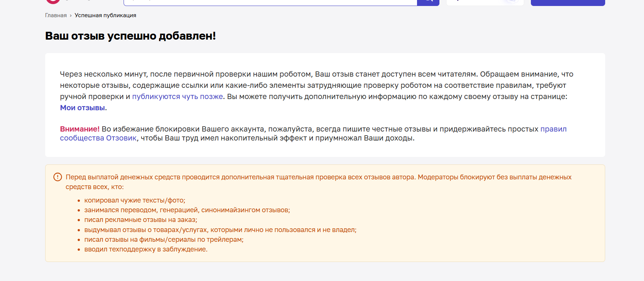Screen dimensions: 644x281
Task: Click the "выдумывал отзывы о товарах/услугах" bullet
Action: (x=220, y=230)
